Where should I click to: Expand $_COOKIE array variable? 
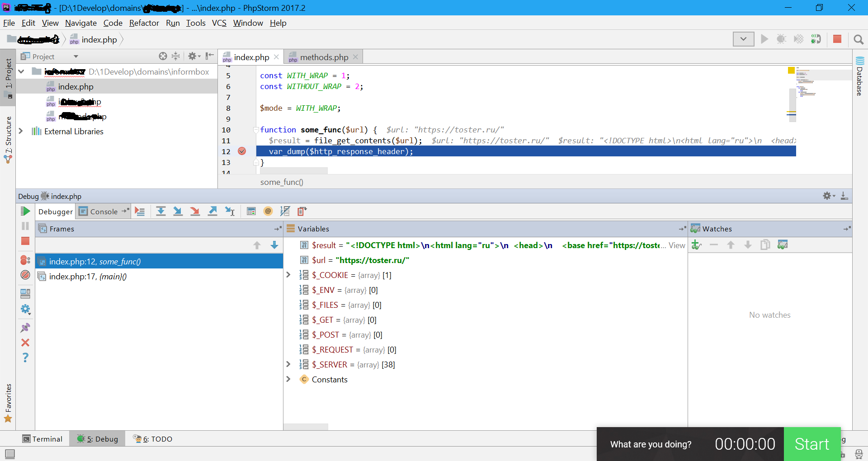point(288,275)
